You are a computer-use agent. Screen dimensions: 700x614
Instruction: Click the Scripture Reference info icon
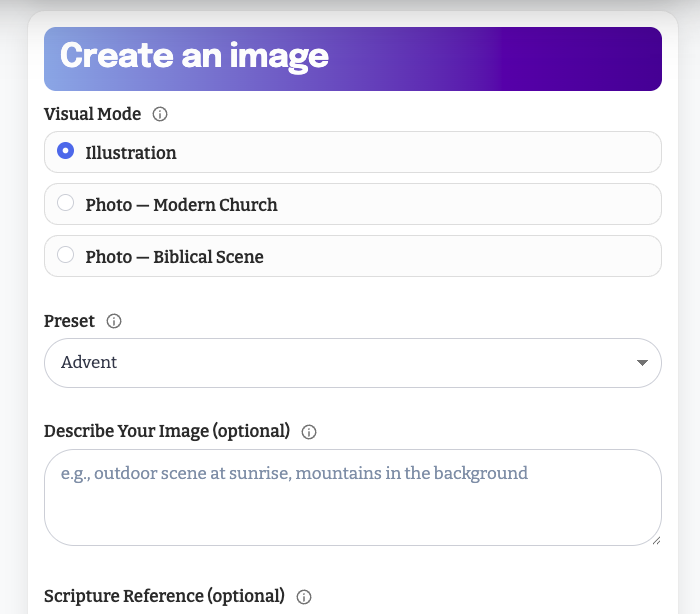pos(304,597)
